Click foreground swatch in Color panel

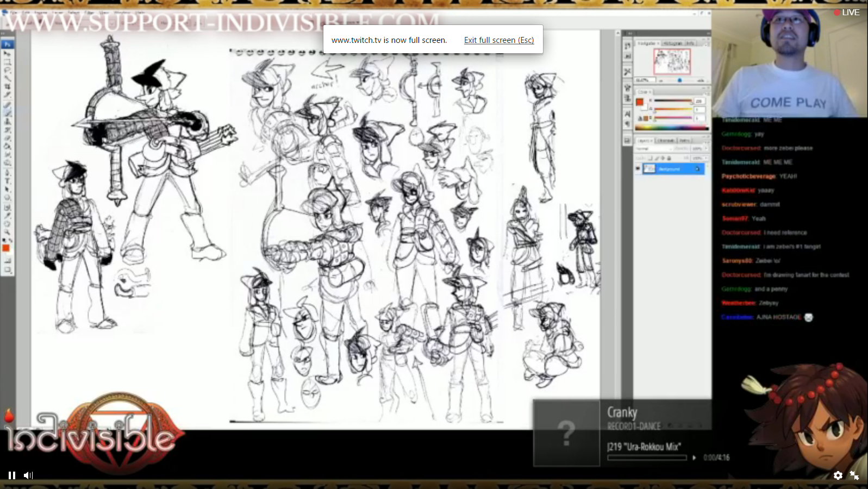point(640,102)
